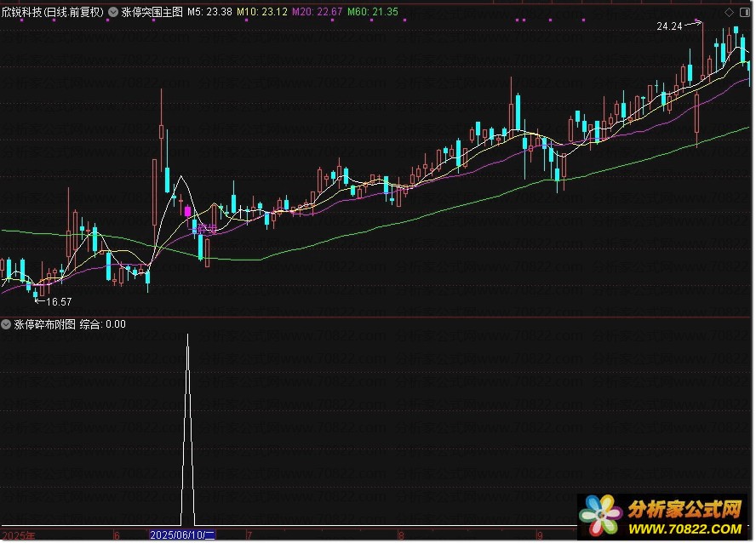The image size is (756, 543).
Task: Click month 8 on the time axis
Action: [x=401, y=535]
